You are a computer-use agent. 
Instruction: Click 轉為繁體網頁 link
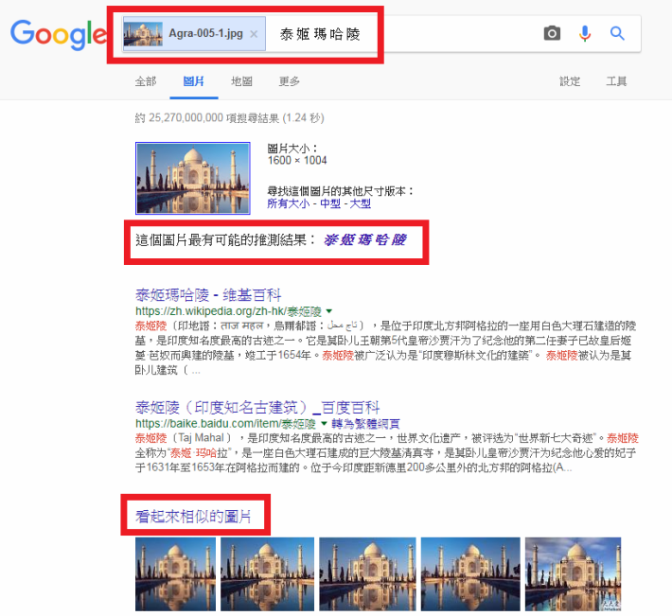(x=365, y=424)
